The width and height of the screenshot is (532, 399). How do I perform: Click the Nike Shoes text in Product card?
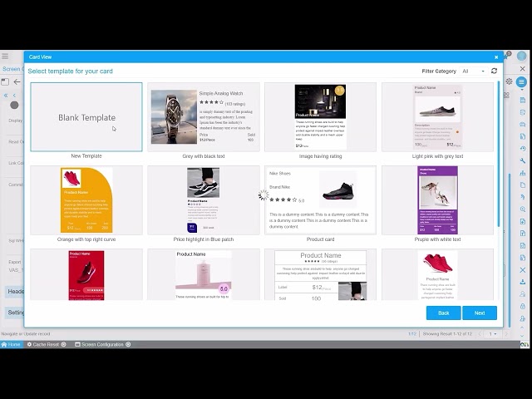[280, 174]
